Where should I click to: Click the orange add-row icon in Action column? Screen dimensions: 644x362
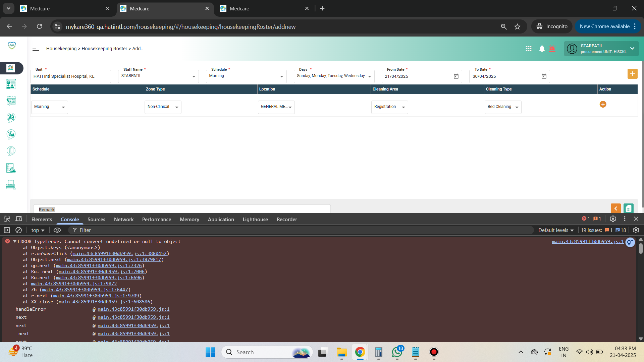[603, 104]
